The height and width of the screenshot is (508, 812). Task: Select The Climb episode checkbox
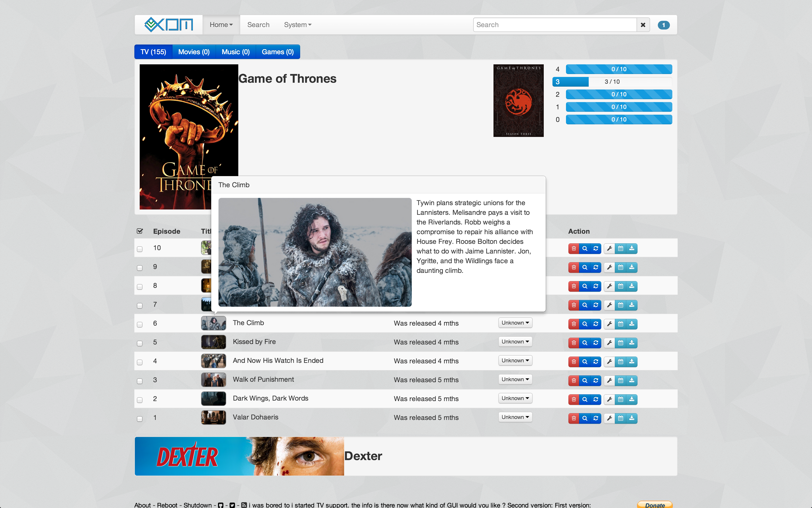coord(140,324)
